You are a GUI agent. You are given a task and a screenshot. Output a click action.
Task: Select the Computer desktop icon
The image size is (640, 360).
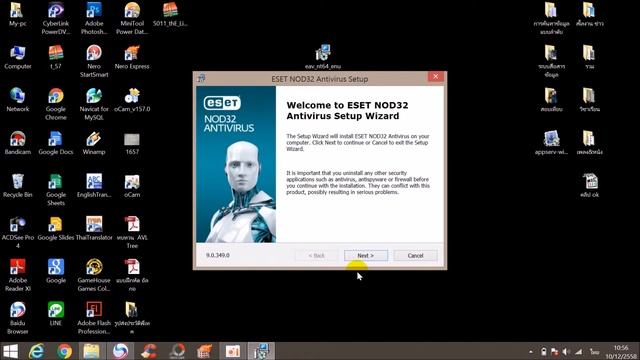[18, 57]
